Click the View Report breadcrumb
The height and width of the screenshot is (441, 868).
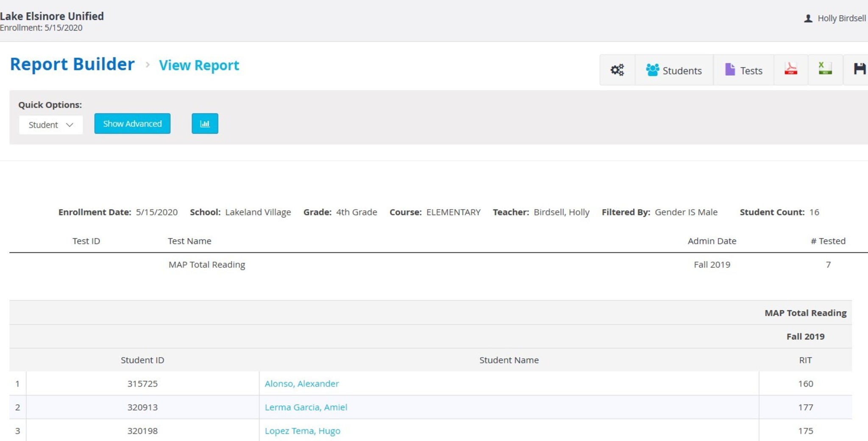point(199,65)
